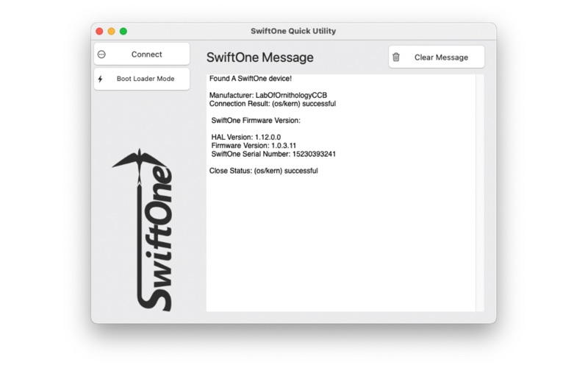Click the SwiftOne bird logo
The width and height of the screenshot is (588, 368).
pos(145,230)
